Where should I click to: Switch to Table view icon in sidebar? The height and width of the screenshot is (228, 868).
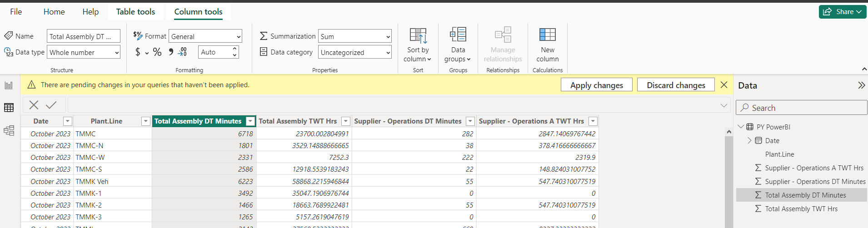coord(9,108)
